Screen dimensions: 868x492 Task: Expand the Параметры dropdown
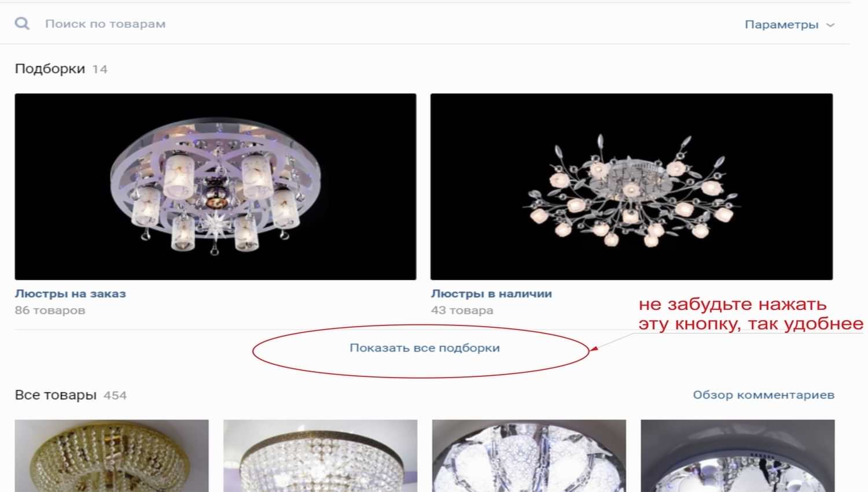click(x=789, y=25)
